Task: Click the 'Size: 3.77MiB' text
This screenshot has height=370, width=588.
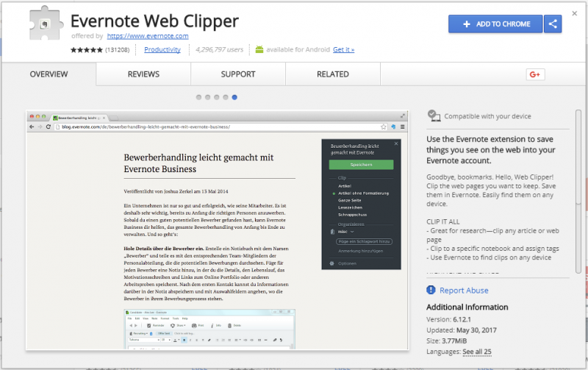Action: click(447, 341)
